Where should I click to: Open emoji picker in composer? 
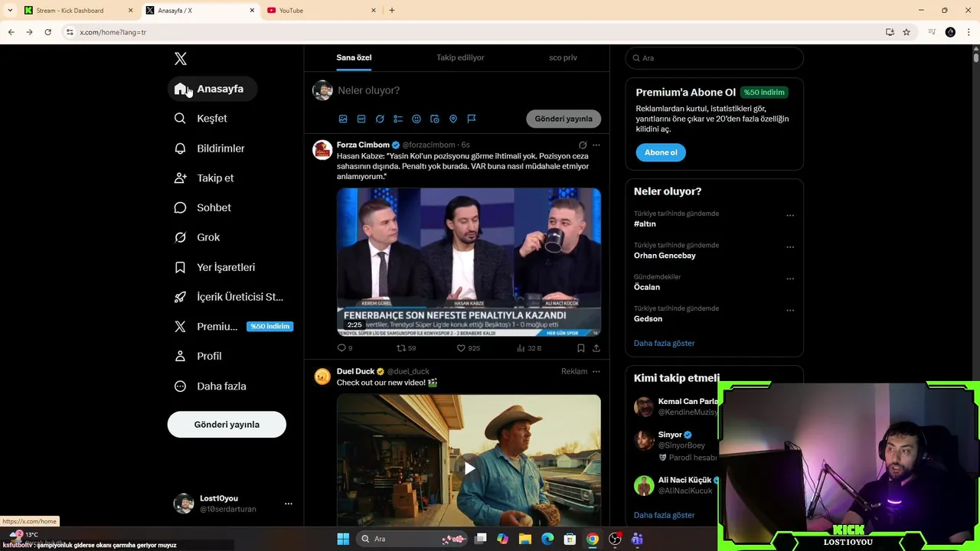(x=416, y=119)
